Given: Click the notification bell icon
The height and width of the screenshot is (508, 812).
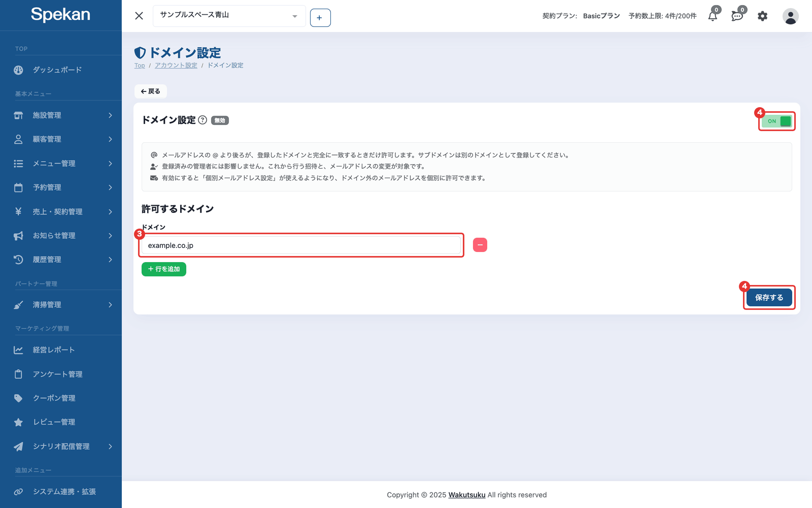Looking at the screenshot, I should coord(713,16).
